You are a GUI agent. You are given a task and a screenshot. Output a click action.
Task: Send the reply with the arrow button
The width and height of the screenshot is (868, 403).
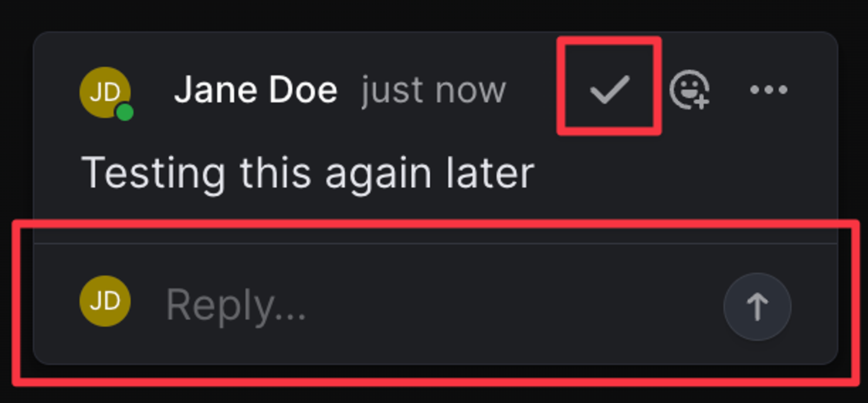pyautogui.click(x=757, y=306)
